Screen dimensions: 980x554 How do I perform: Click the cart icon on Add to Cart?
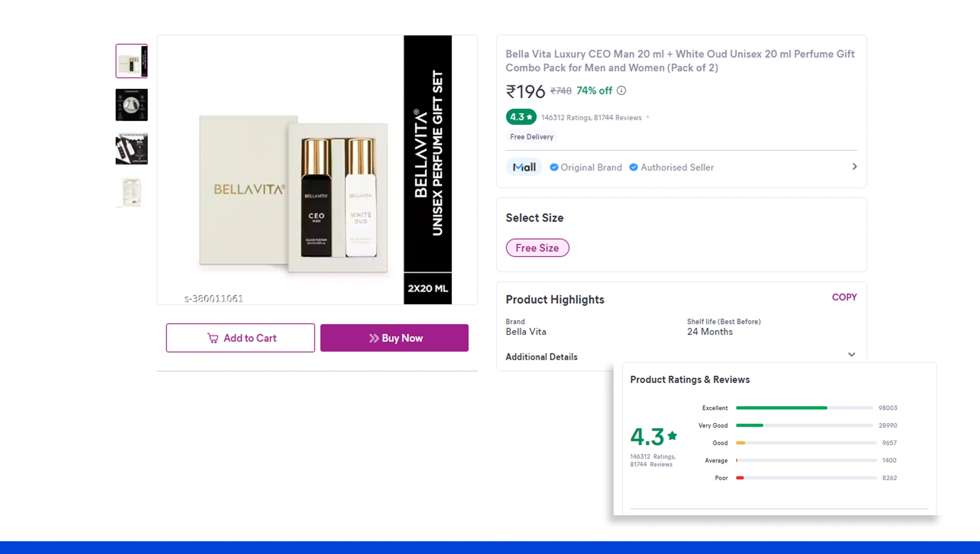213,338
